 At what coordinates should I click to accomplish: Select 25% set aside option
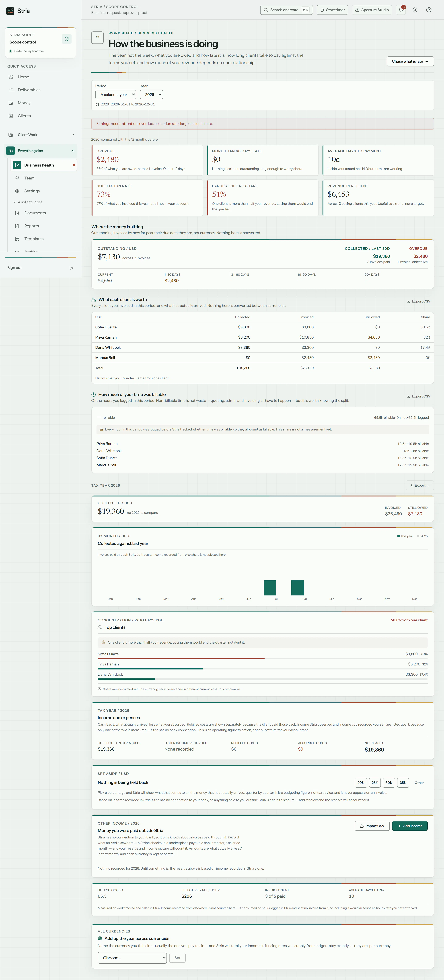[x=375, y=782]
